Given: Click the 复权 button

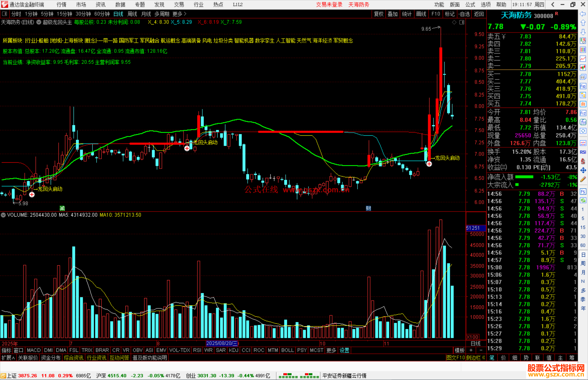Looking at the screenshot, I should [379, 14].
